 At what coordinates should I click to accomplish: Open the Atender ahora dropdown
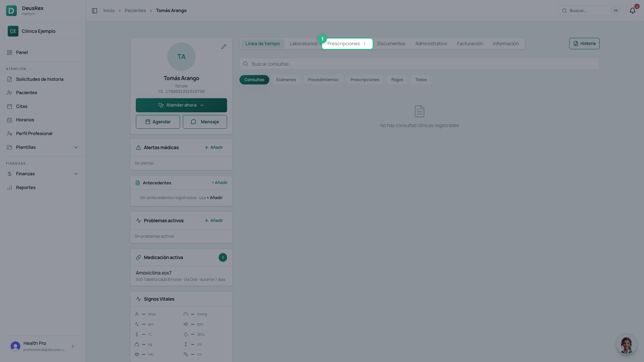click(181, 105)
